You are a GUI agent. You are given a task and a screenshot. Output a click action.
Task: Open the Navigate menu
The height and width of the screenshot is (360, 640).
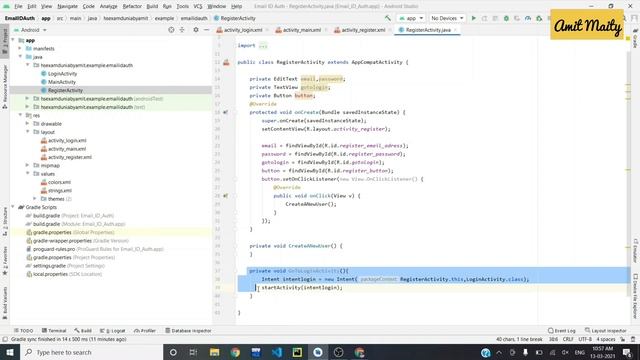pyautogui.click(x=67, y=6)
